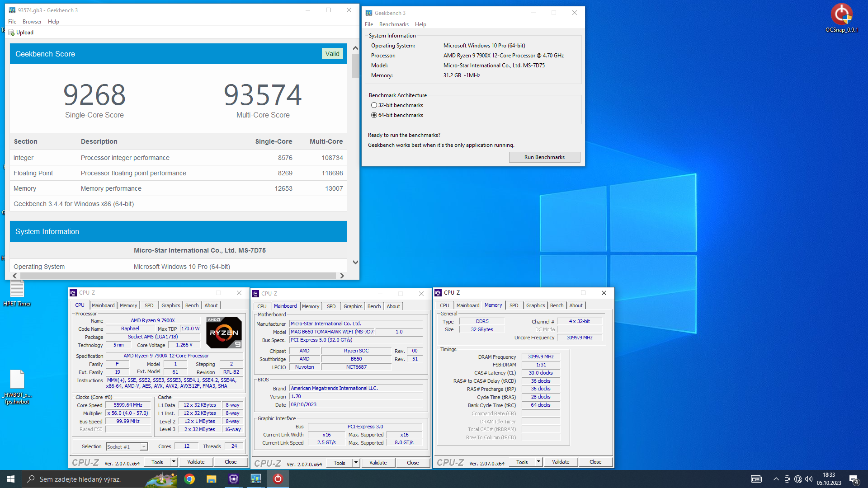Viewport: 868px width, 488px height.
Task: Click the right CPU-Z window title icon
Action: tap(438, 293)
